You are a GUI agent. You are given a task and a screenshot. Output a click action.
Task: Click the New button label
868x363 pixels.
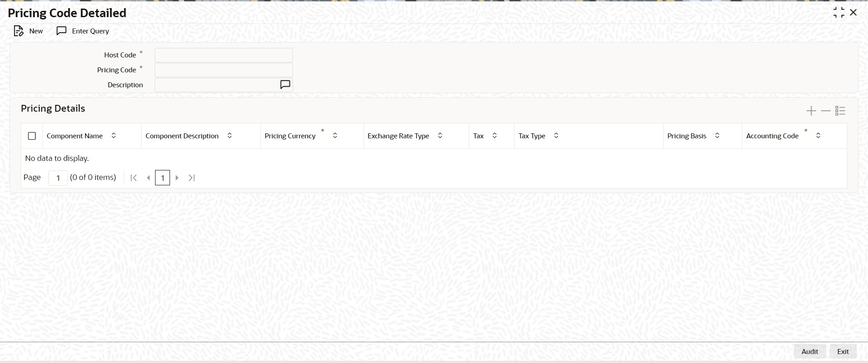[x=36, y=31]
